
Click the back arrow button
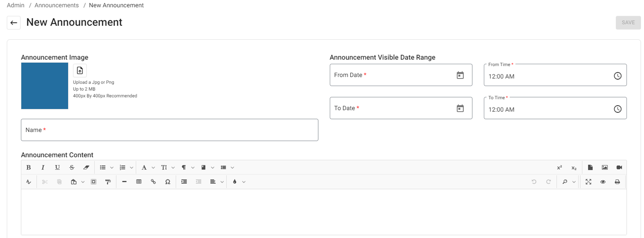(14, 23)
